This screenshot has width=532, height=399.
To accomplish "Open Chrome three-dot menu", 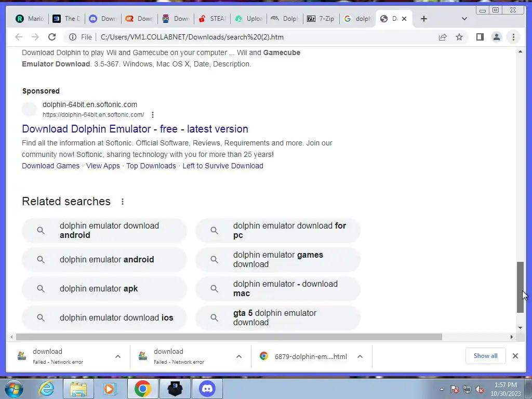I will pyautogui.click(x=513, y=37).
